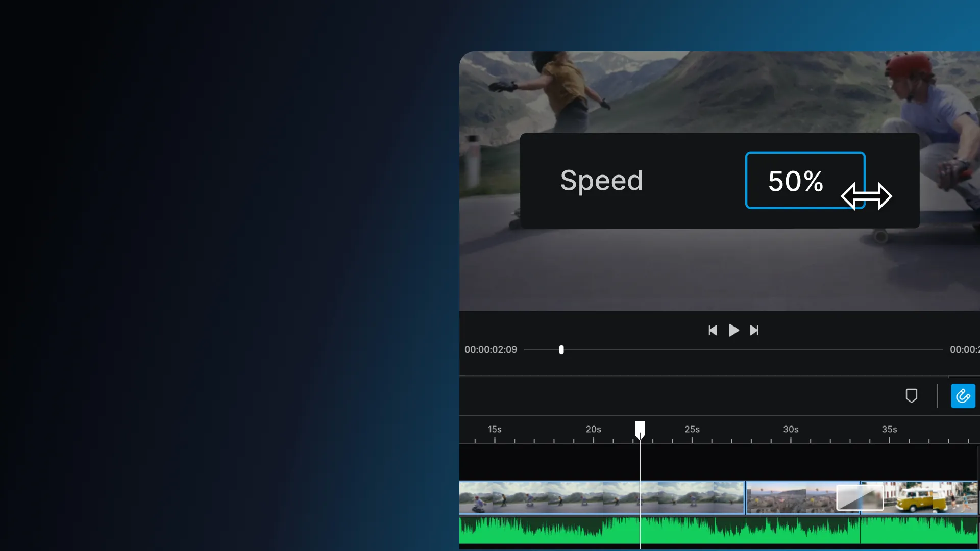Viewport: 980px width, 551px height.
Task: Skip to next clip using the skip-forward icon
Action: click(754, 331)
